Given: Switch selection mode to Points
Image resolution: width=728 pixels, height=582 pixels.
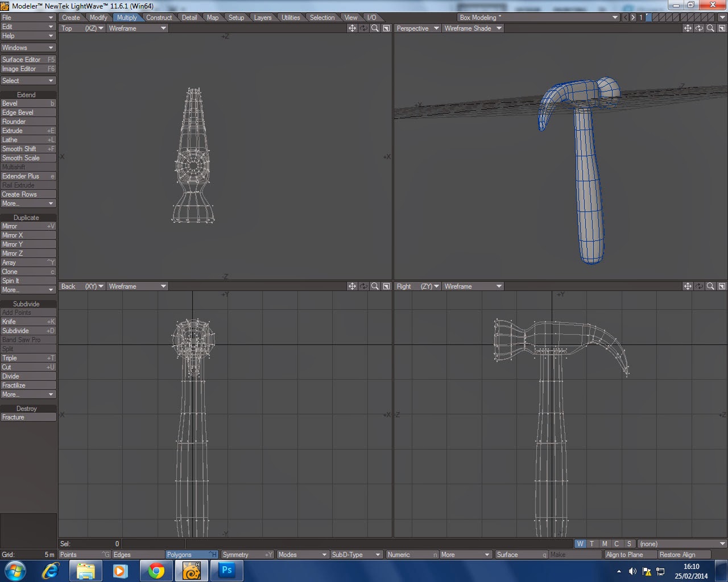Looking at the screenshot, I should tap(85, 554).
